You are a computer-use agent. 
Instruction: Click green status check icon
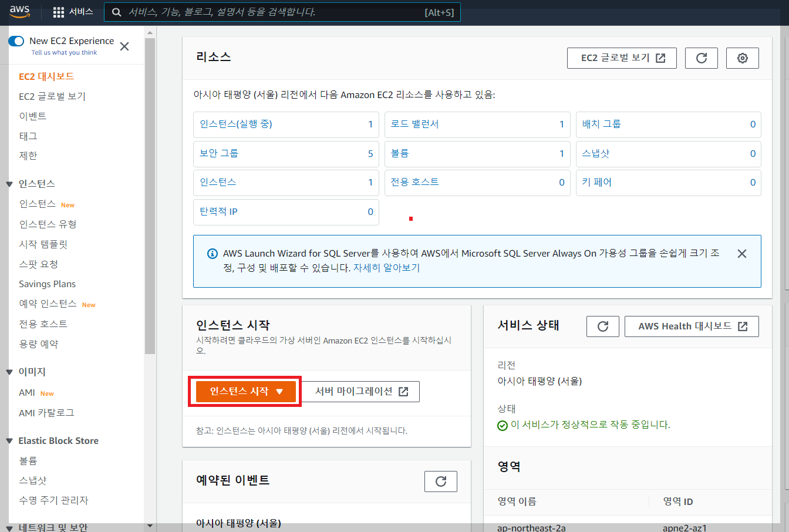[503, 425]
